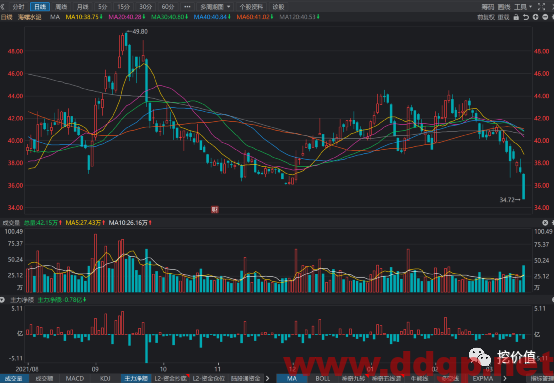Screen dimensions: 554x383
Task: Click the circular up-arrow zoom icon
Action: (536, 17)
